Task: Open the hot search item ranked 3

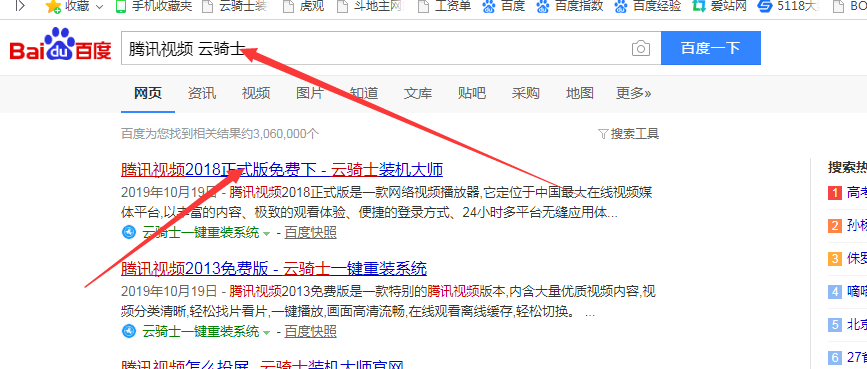Action: click(x=847, y=258)
